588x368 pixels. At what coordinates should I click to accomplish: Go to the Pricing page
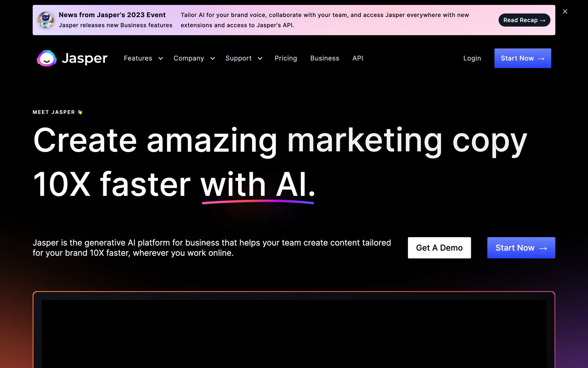[x=286, y=58]
